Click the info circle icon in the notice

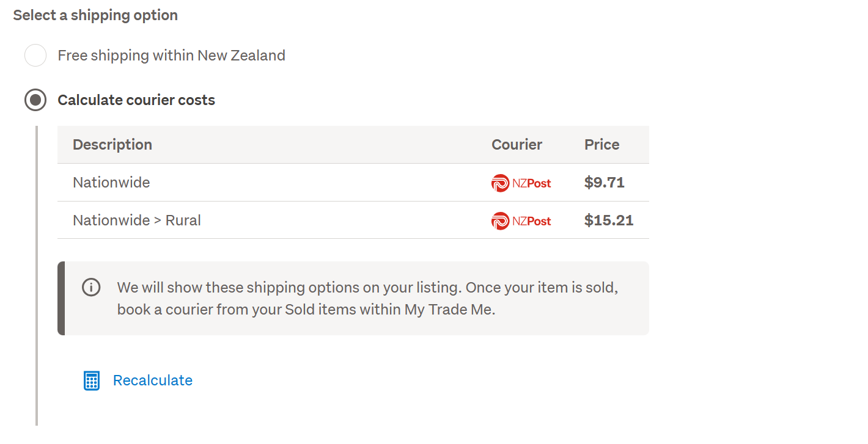91,287
